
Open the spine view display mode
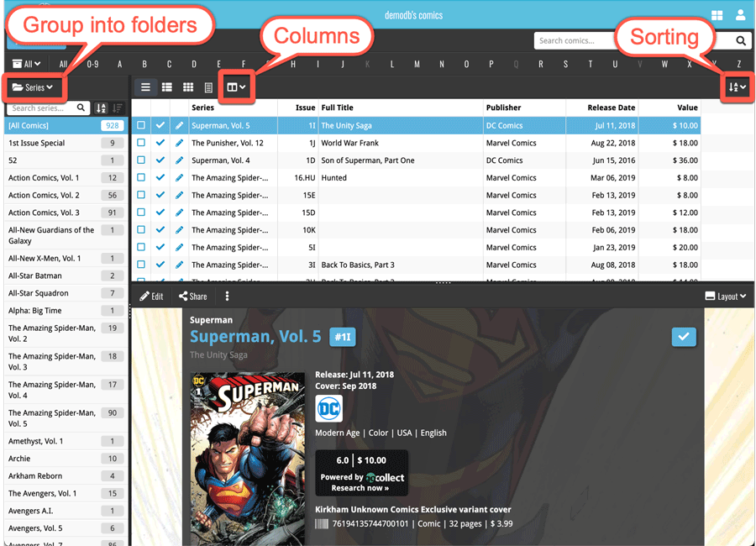(209, 87)
